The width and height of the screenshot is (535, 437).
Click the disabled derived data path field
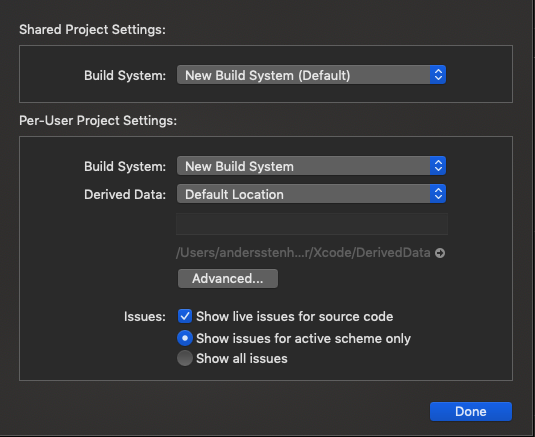click(312, 224)
